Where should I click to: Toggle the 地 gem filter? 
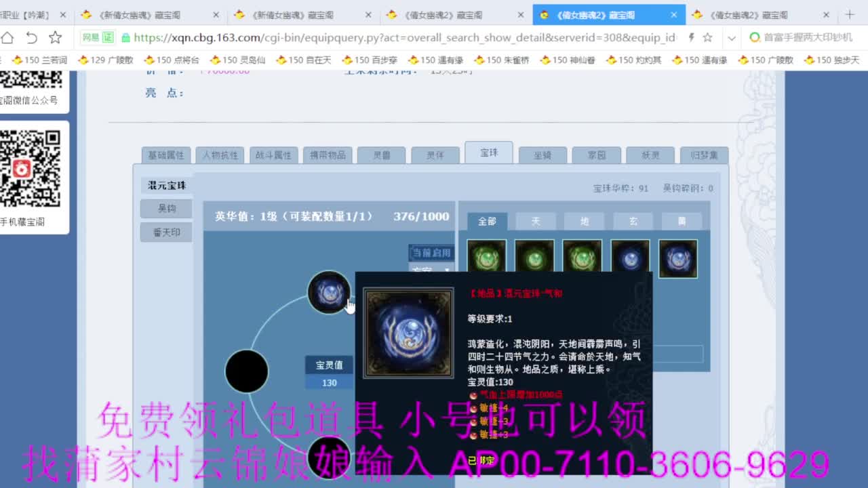pyautogui.click(x=583, y=221)
